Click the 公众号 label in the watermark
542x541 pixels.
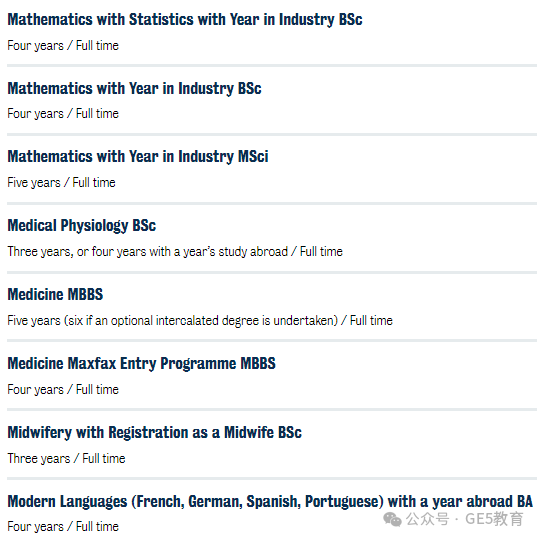pos(428,519)
